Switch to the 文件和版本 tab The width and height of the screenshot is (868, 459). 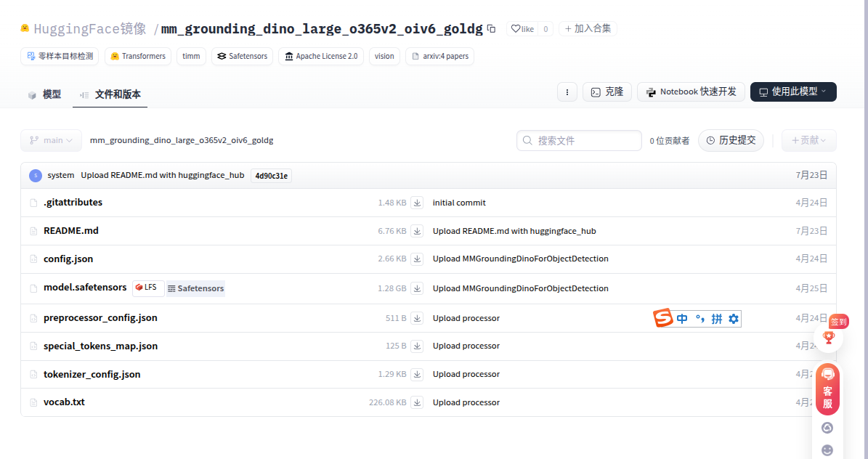point(110,94)
